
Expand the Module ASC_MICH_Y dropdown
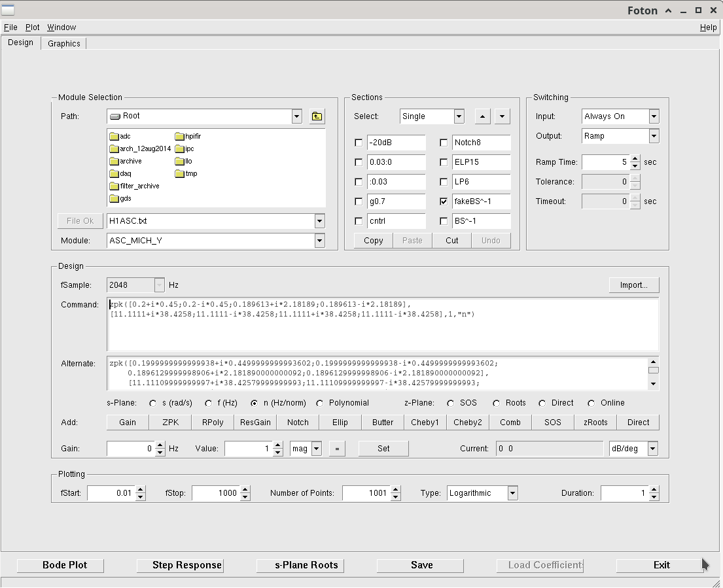tap(319, 241)
